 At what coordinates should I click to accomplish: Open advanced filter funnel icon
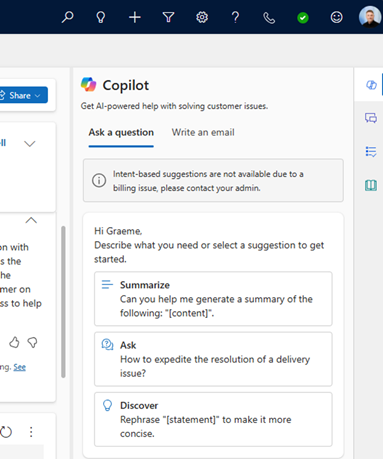tap(168, 17)
